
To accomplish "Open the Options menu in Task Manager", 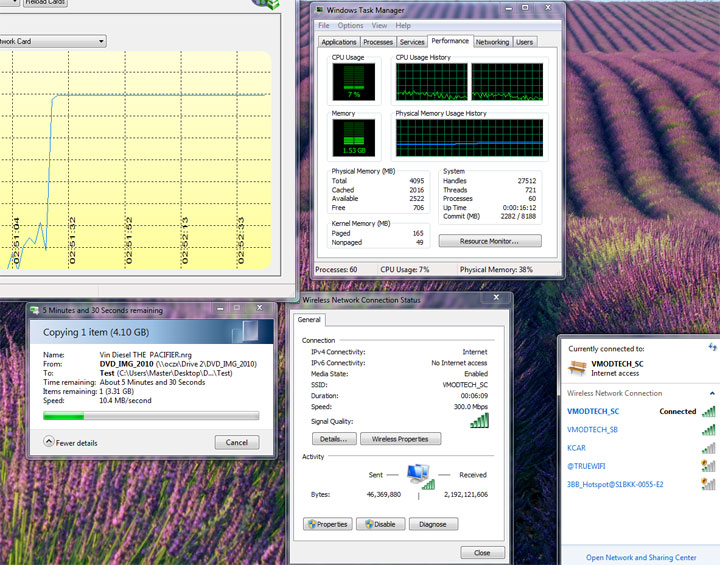I will point(350,25).
